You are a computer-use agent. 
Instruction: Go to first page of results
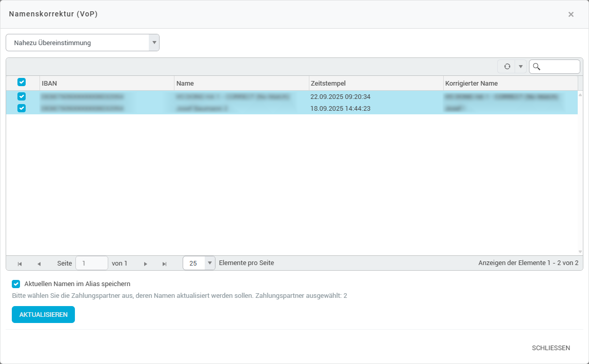[x=19, y=264]
